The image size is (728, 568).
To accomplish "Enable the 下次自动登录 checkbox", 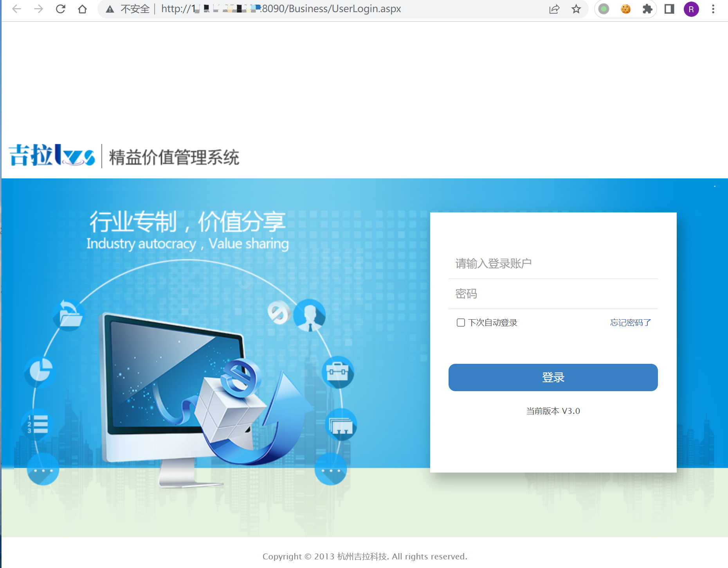I will [461, 322].
